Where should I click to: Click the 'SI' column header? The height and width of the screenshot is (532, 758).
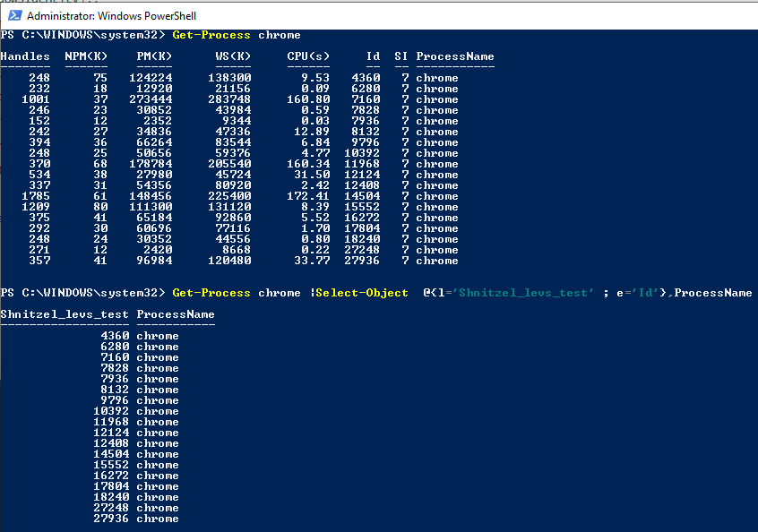(401, 56)
